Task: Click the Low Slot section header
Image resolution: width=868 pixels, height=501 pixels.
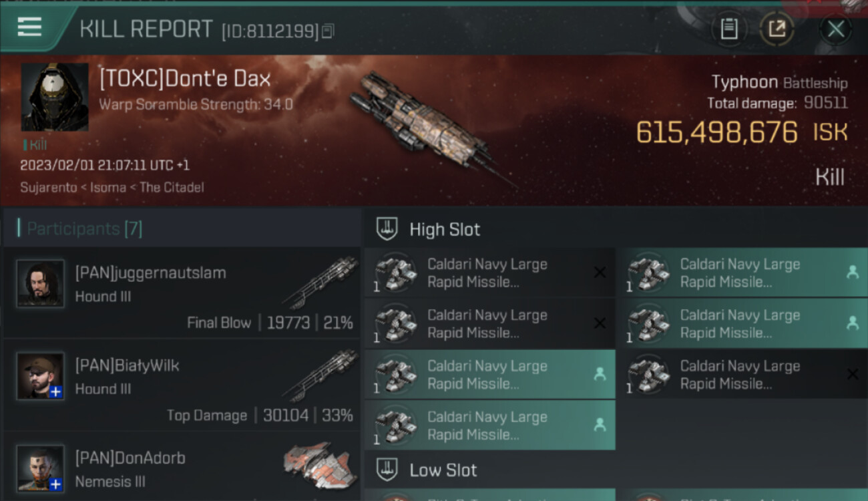Action: pos(443,470)
